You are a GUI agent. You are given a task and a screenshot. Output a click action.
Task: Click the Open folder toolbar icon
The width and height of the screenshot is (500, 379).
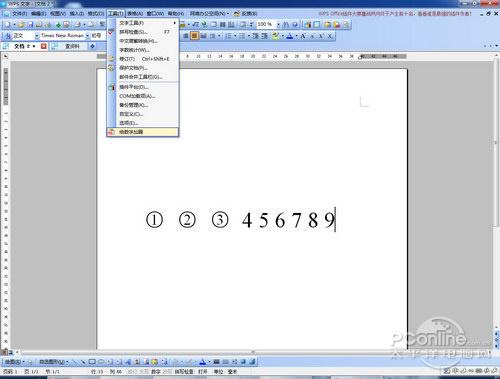coord(21,25)
